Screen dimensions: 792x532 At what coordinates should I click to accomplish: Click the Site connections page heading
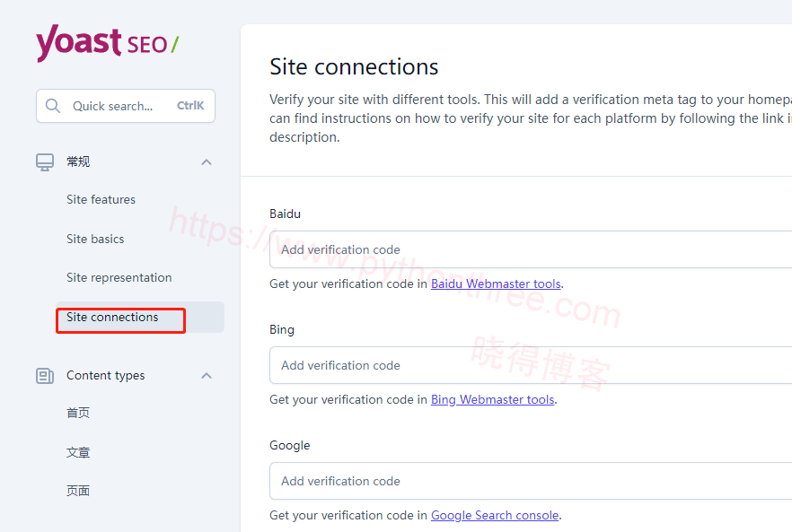click(x=354, y=66)
